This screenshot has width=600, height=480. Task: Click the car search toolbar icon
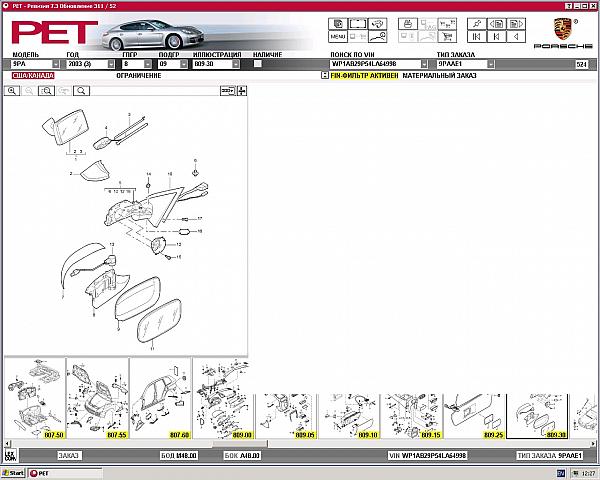tap(378, 24)
